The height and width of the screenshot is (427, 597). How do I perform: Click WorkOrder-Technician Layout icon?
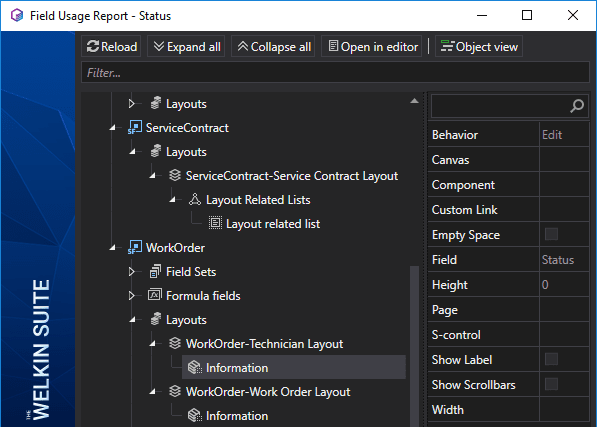pyautogui.click(x=175, y=343)
